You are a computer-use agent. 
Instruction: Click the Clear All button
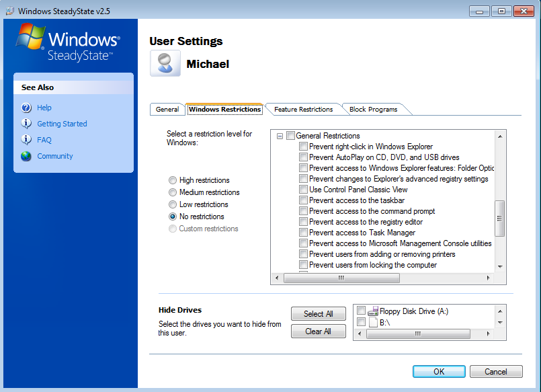click(318, 331)
